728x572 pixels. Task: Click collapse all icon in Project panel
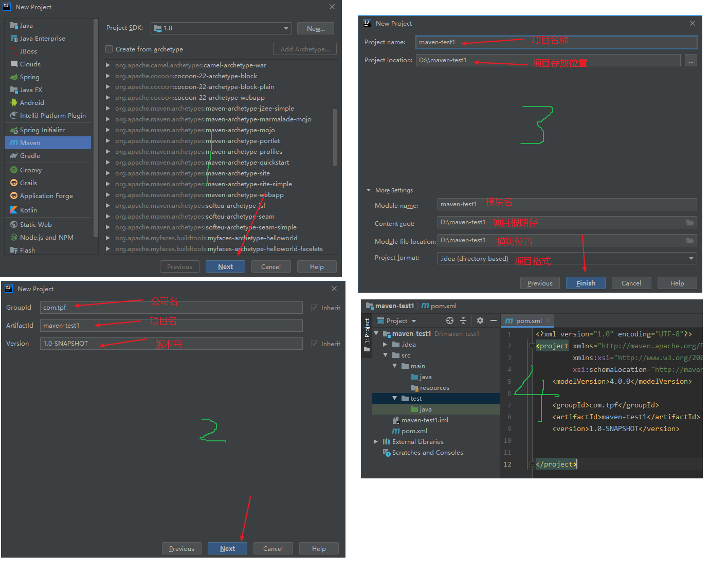point(463,320)
